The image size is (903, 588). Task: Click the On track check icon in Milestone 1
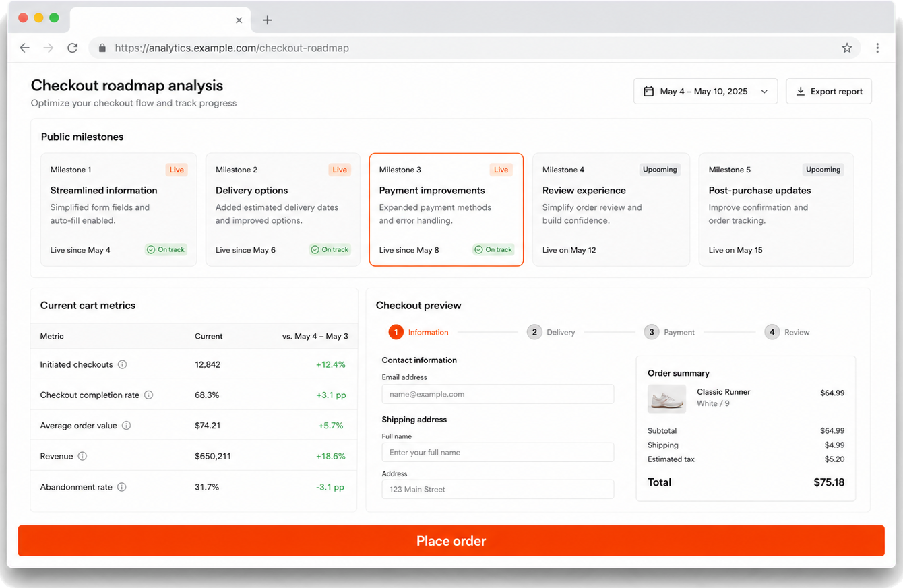[x=152, y=249]
